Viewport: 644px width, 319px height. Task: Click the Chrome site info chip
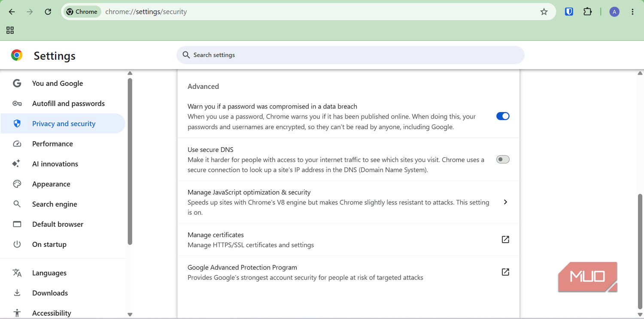pos(82,12)
